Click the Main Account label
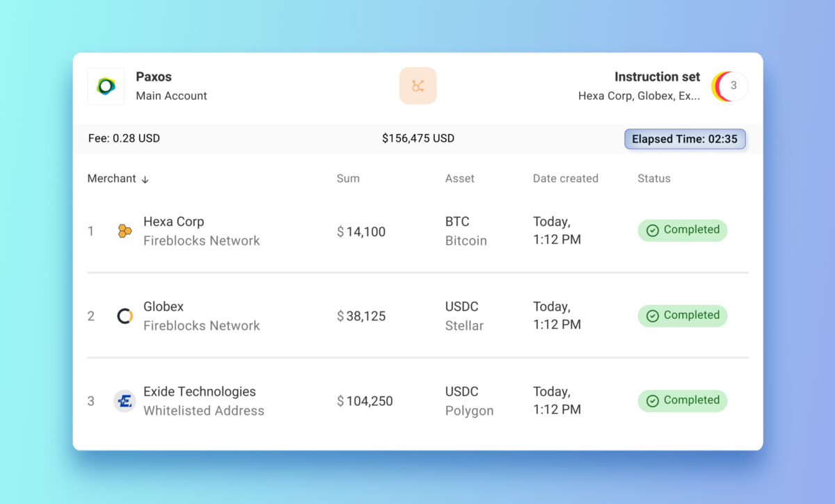Viewport: 835px width, 504px height. (x=171, y=96)
